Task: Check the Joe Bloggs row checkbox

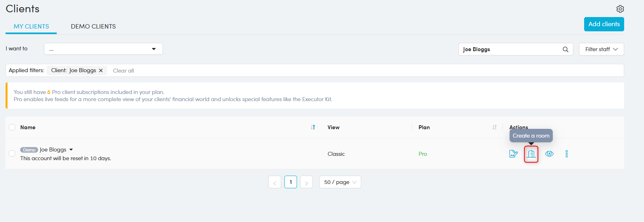Action: click(x=12, y=153)
